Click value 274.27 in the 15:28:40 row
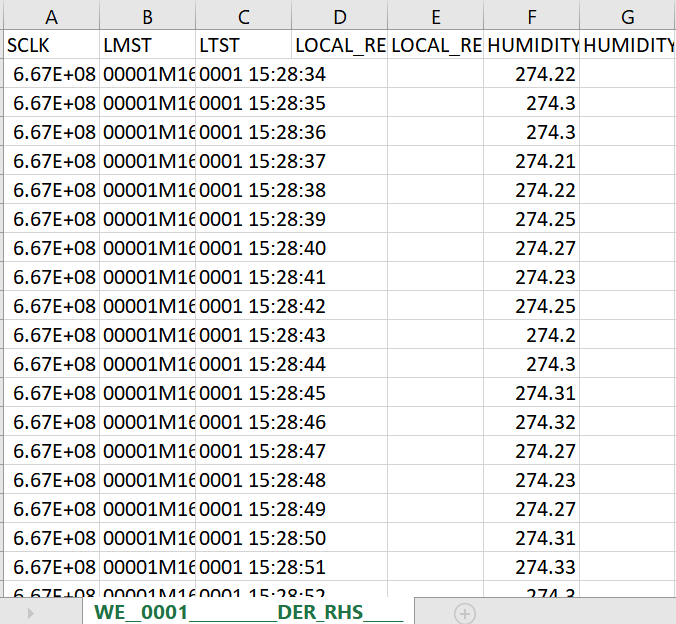The height and width of the screenshot is (624, 676). 532,248
